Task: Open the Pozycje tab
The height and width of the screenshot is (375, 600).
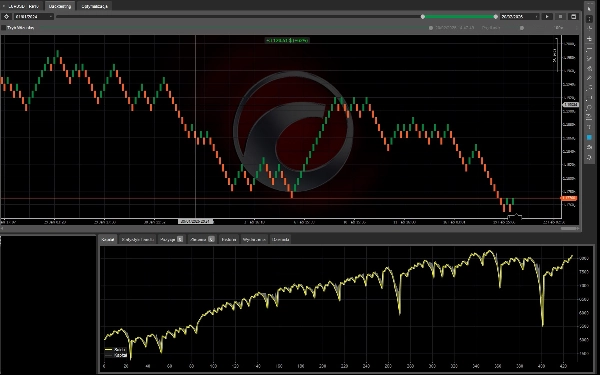Action: [171, 239]
